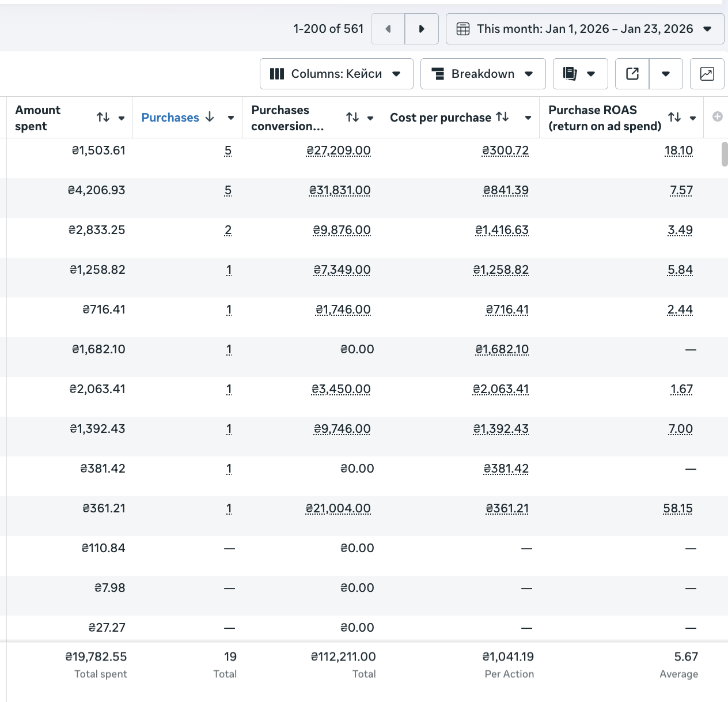The height and width of the screenshot is (702, 728).
Task: Open the reports icon dropdown
Action: click(x=580, y=74)
